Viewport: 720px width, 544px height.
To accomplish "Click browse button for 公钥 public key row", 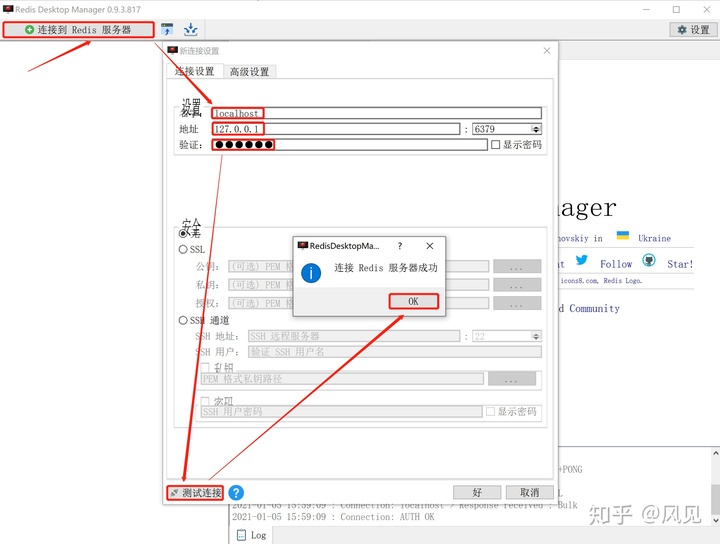I will (x=517, y=266).
